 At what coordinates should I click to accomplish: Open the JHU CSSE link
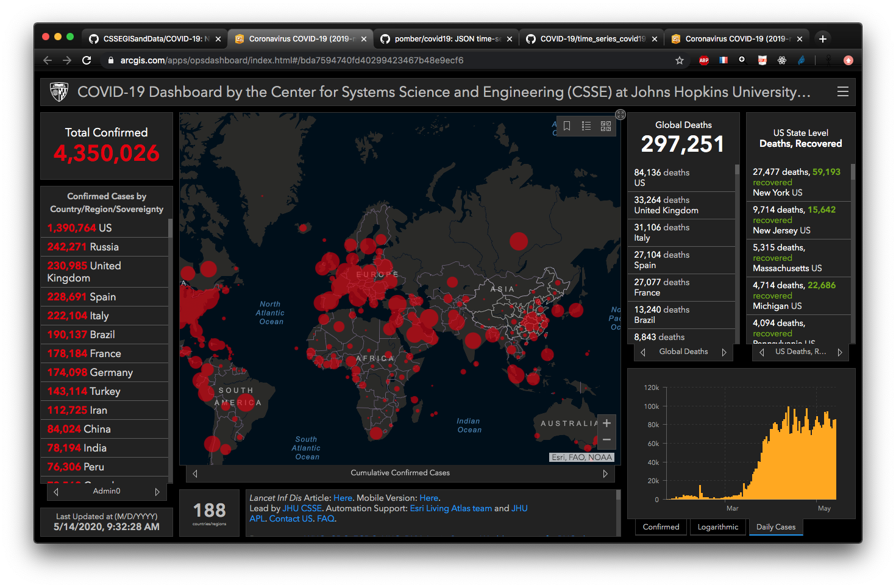(302, 508)
